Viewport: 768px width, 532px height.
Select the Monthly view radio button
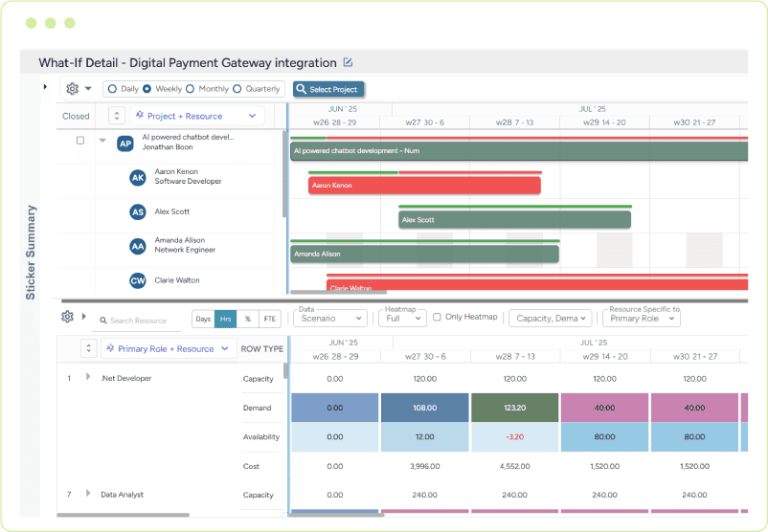(x=190, y=89)
